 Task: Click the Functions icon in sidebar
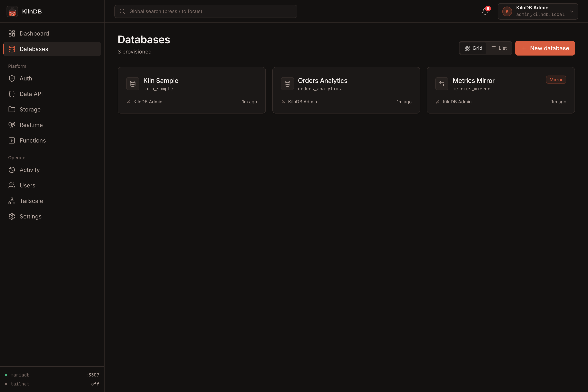click(x=12, y=140)
